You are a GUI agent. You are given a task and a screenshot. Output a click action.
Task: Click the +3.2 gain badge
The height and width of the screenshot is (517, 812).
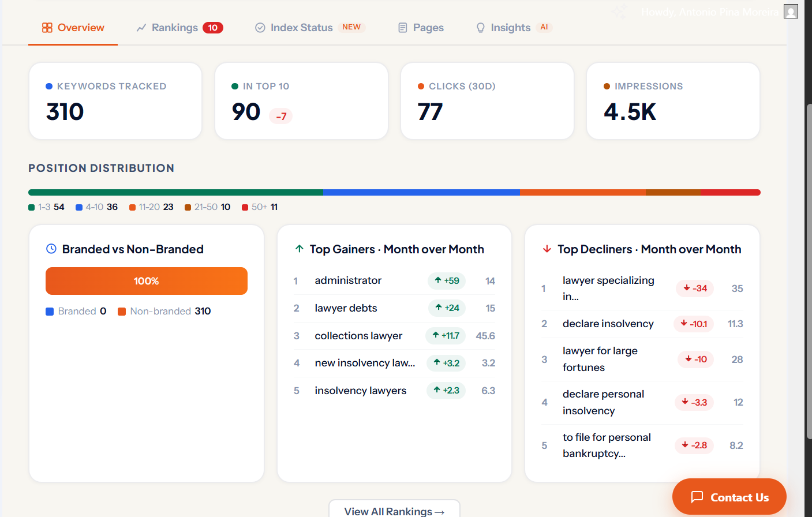pyautogui.click(x=446, y=363)
